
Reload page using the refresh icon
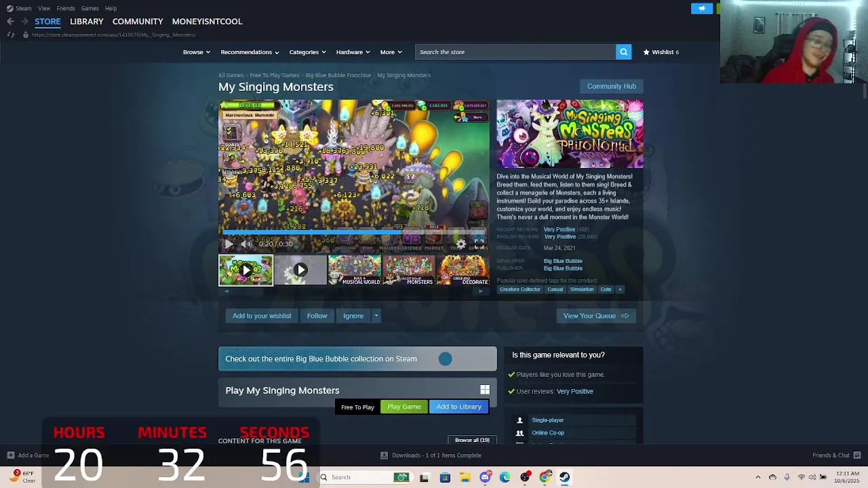(10, 35)
